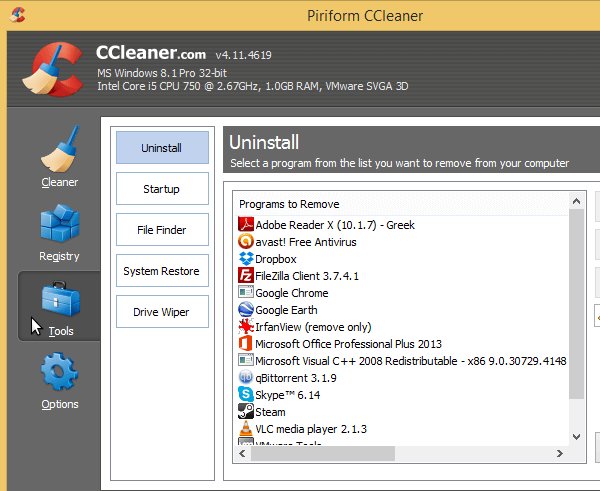Select Dropbox in the programs list

click(276, 259)
